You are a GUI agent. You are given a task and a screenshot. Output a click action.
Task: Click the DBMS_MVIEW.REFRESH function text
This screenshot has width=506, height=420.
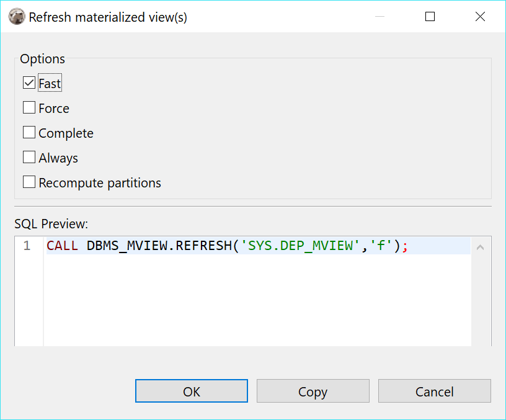pos(167,246)
